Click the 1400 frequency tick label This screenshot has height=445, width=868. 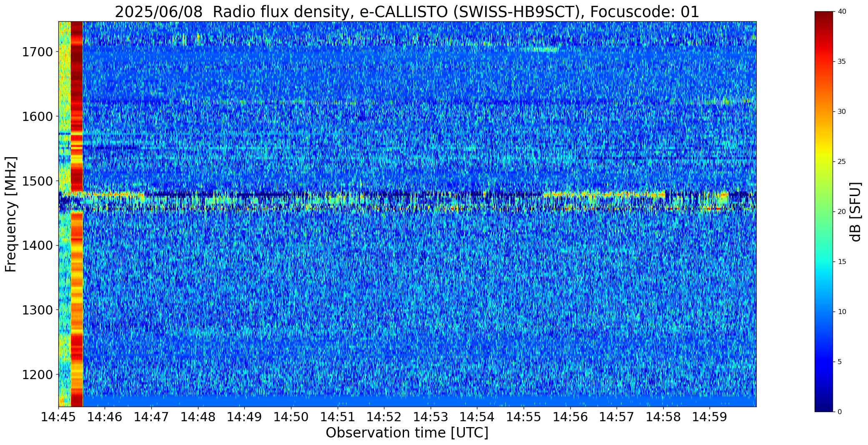point(37,246)
